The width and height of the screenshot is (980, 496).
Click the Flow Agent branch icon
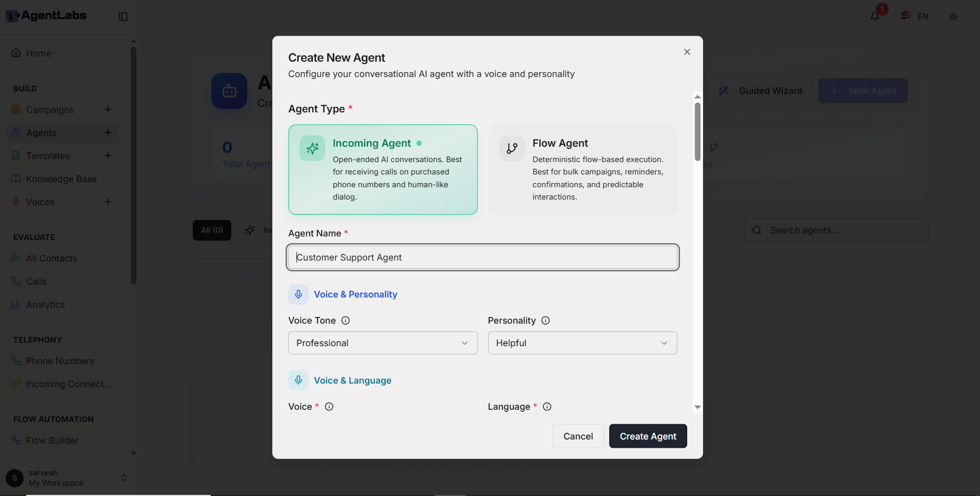(x=512, y=148)
